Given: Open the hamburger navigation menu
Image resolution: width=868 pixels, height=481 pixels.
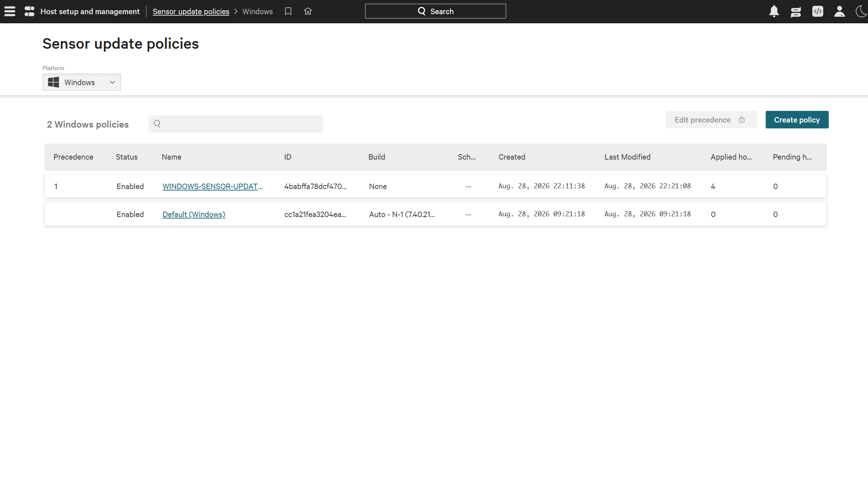Looking at the screenshot, I should 10,11.
